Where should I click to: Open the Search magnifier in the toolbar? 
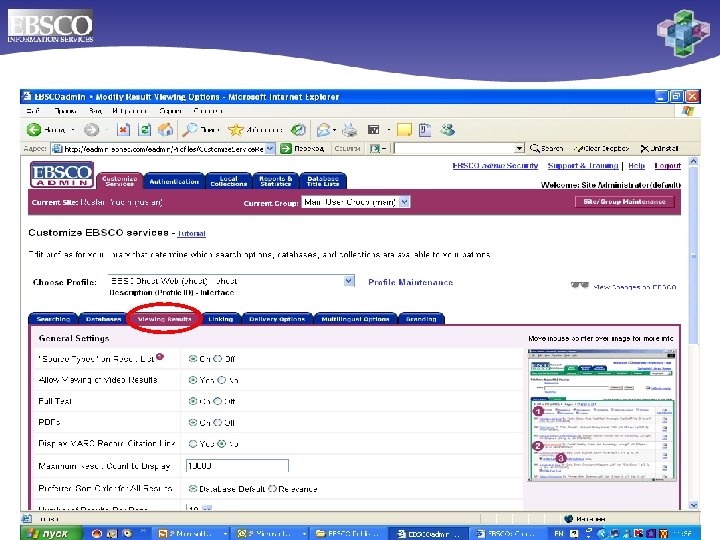pyautogui.click(x=189, y=130)
